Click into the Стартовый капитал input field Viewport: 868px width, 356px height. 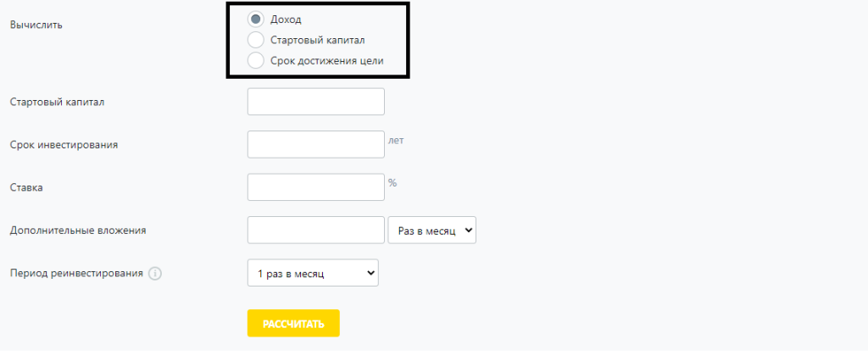[x=316, y=102]
